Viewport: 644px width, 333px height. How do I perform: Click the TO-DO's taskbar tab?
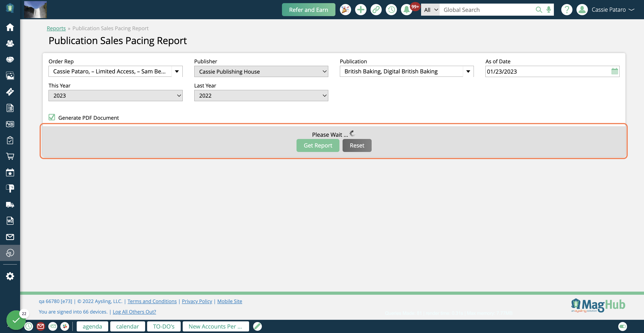(x=164, y=326)
